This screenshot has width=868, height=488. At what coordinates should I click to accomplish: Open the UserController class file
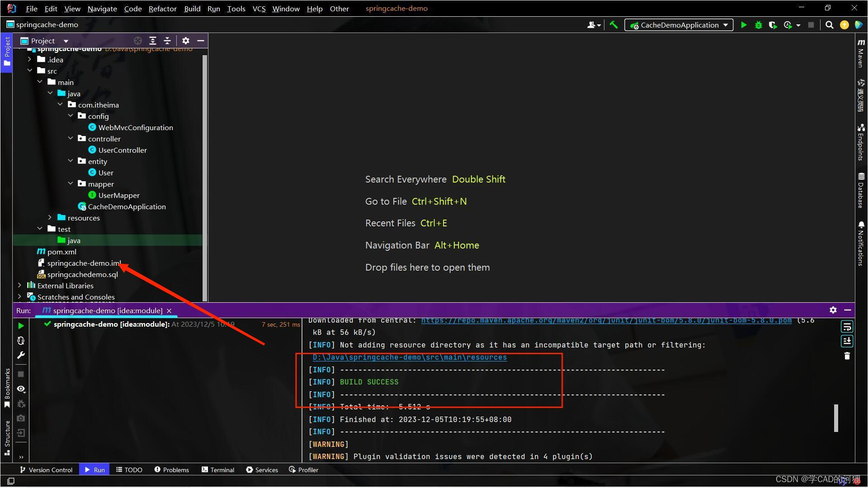(x=123, y=150)
